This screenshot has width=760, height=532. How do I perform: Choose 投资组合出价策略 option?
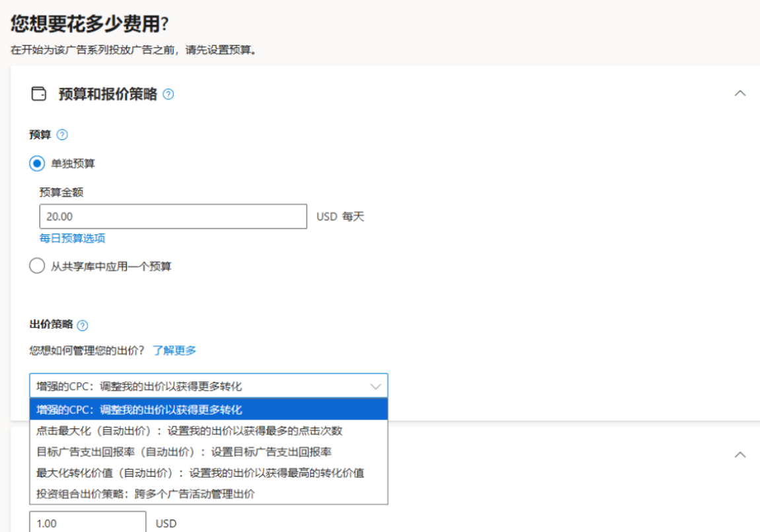(x=209, y=494)
